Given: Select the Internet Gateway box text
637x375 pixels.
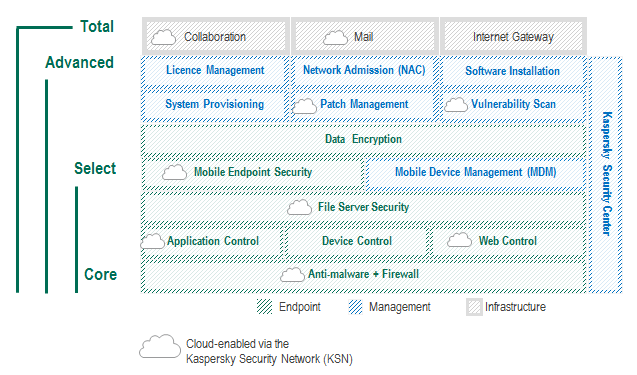Looking at the screenshot, I should coord(513,37).
